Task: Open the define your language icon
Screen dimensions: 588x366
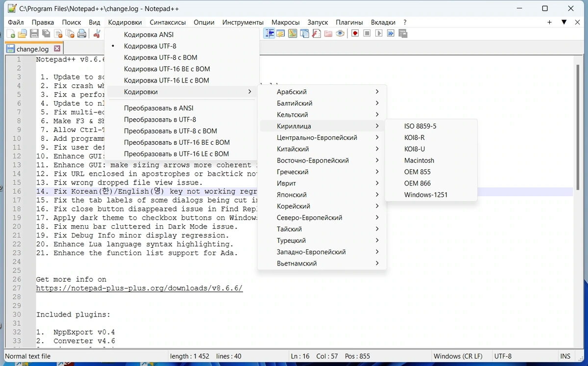Action: (x=281, y=34)
